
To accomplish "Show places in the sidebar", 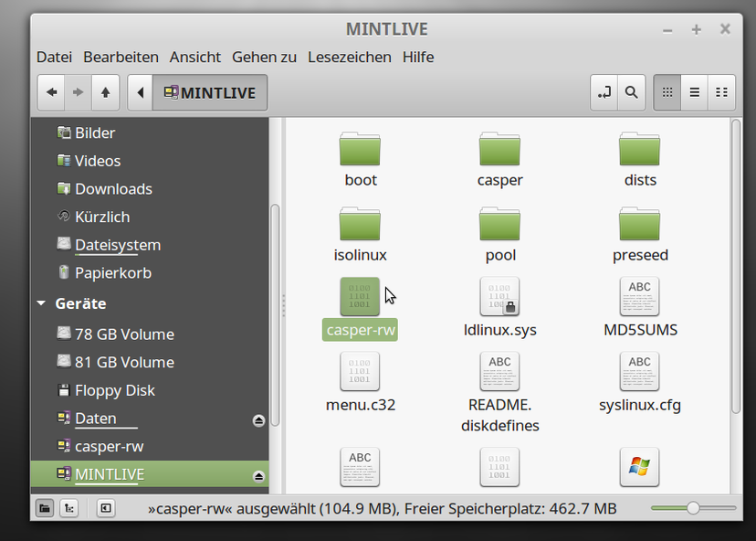I will 44,508.
